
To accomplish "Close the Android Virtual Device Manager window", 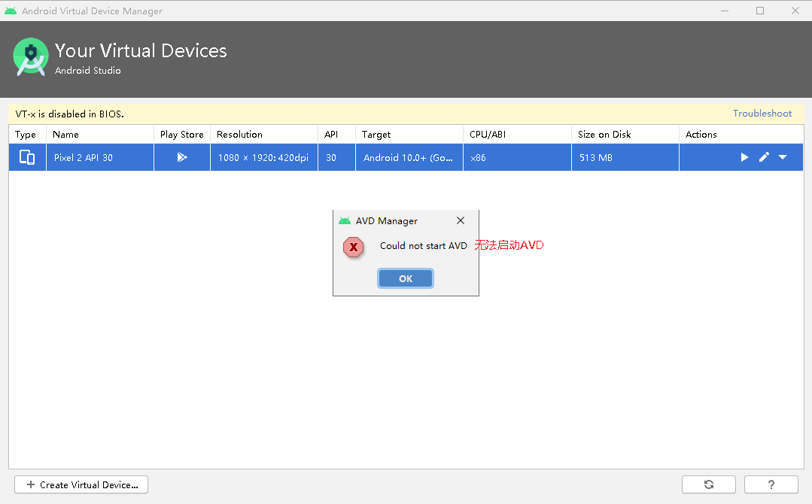I will (x=795, y=11).
